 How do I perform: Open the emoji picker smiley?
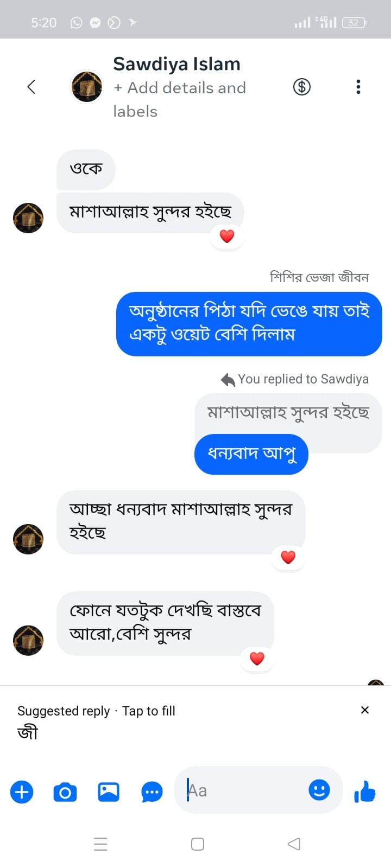coord(319,790)
